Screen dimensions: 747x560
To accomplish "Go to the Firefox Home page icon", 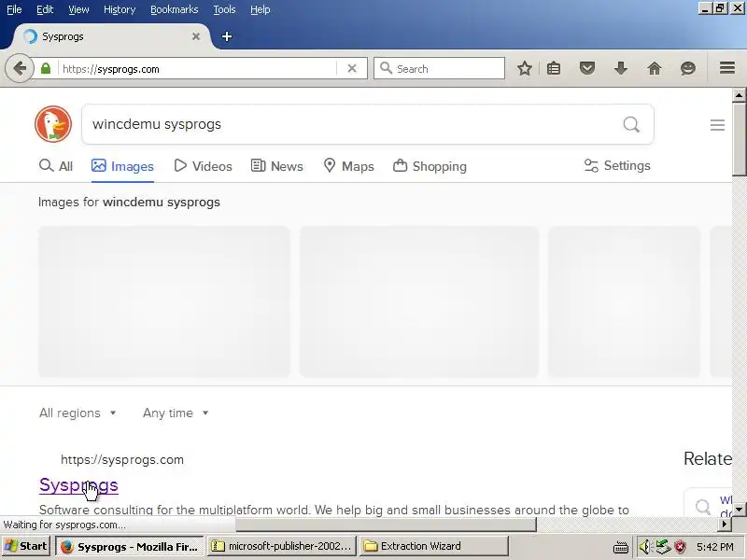I will [x=655, y=68].
